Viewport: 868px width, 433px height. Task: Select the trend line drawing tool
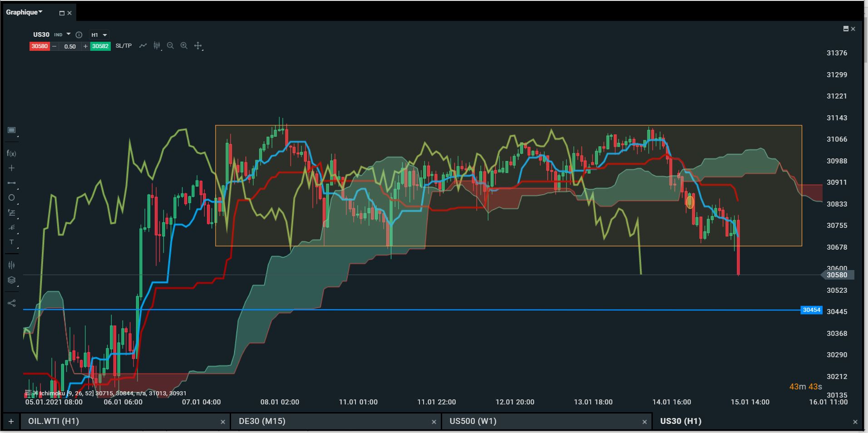11,183
